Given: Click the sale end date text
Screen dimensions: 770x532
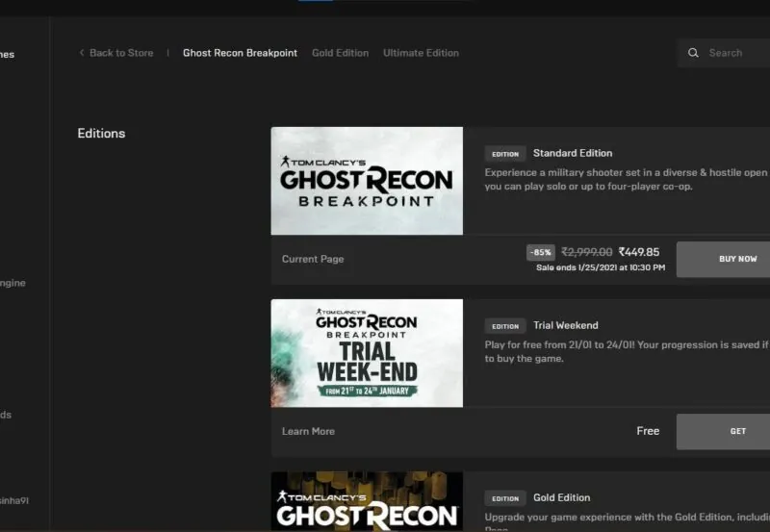Looking at the screenshot, I should [x=601, y=267].
